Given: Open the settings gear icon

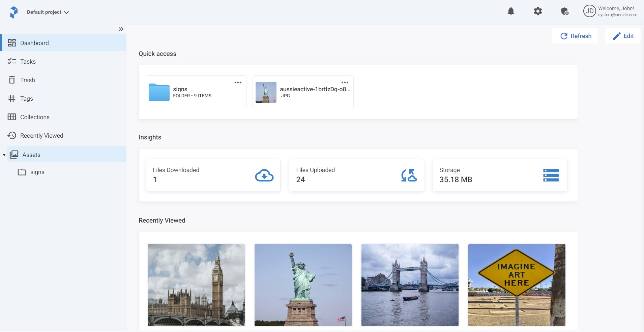Looking at the screenshot, I should tap(538, 11).
